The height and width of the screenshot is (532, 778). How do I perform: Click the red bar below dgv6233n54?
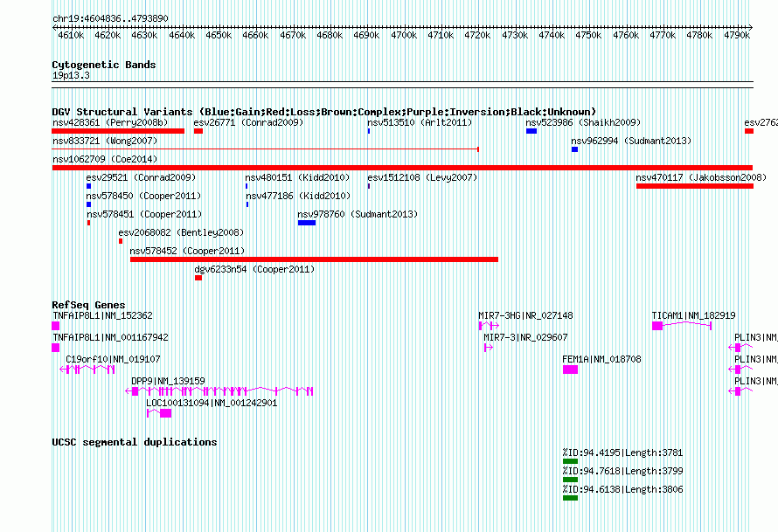pos(198,278)
